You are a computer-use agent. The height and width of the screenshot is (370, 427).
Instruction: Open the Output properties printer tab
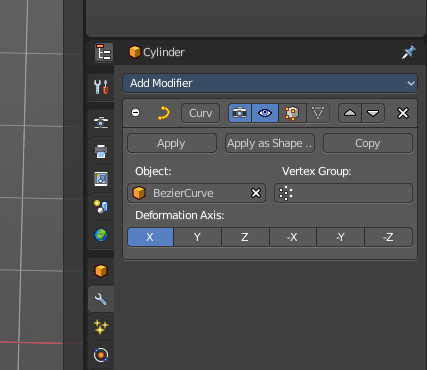(x=101, y=151)
